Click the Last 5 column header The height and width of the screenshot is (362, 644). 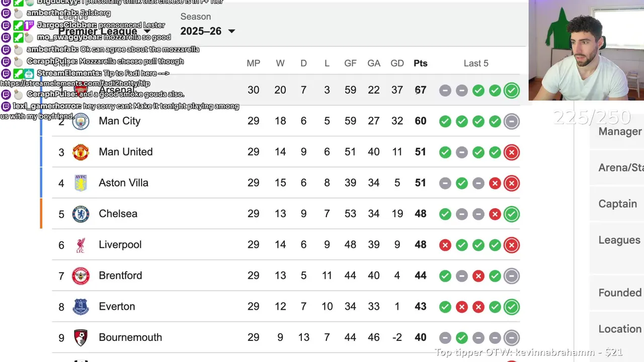(476, 63)
